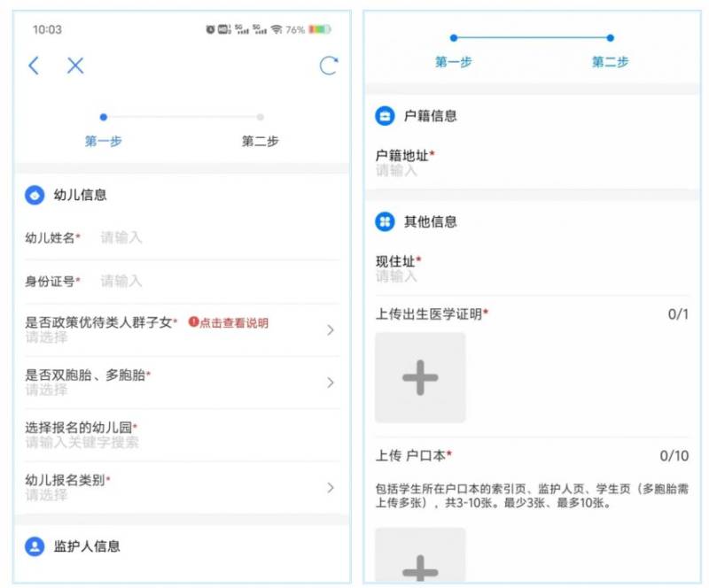Enter text in 幼儿姓名 field

[213, 237]
